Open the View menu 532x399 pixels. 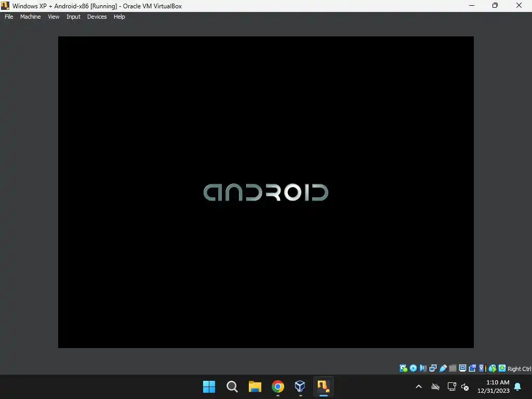(54, 17)
